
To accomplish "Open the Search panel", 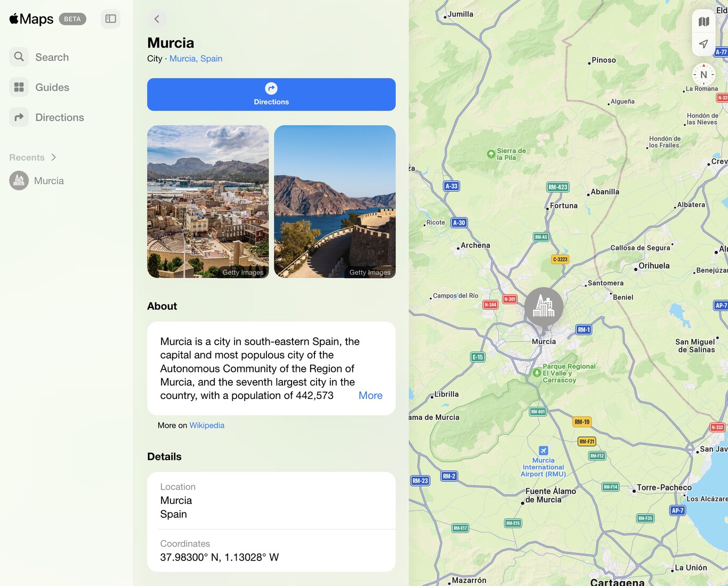I will point(52,57).
